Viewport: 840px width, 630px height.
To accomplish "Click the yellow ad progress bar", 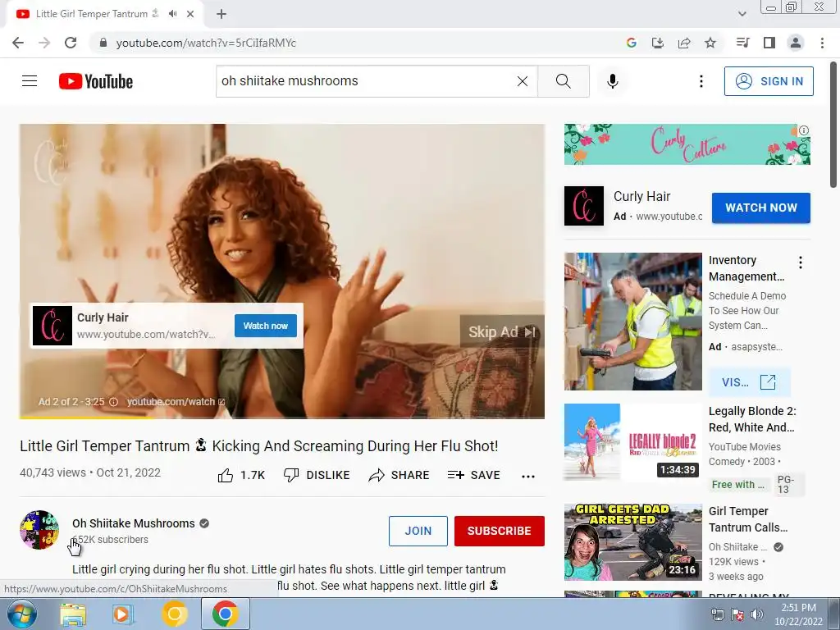I will (x=87, y=418).
